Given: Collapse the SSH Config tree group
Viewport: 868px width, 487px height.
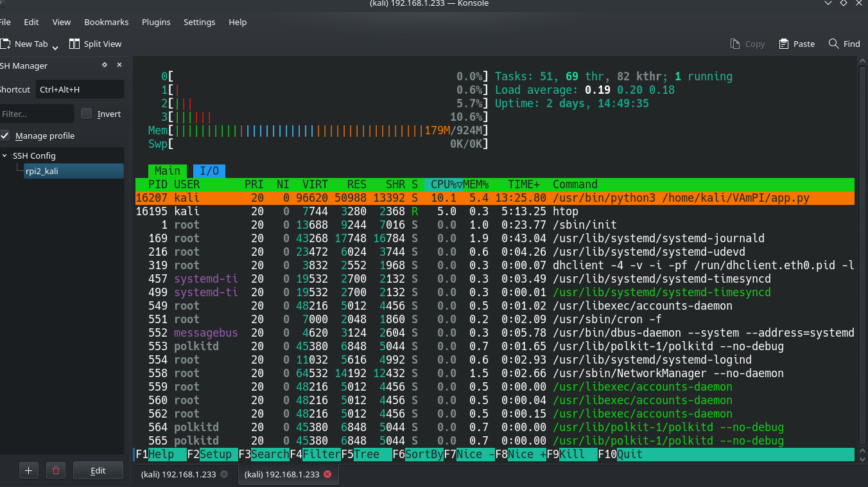Looking at the screenshot, I should (x=5, y=156).
